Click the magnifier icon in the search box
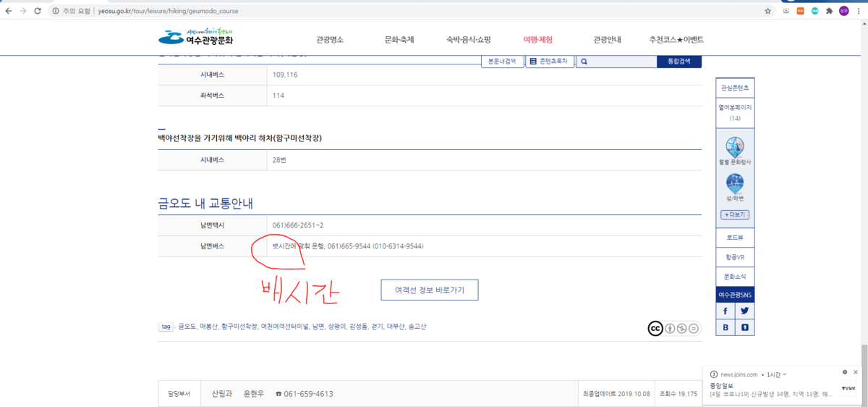This screenshot has height=407, width=868. pyautogui.click(x=584, y=62)
